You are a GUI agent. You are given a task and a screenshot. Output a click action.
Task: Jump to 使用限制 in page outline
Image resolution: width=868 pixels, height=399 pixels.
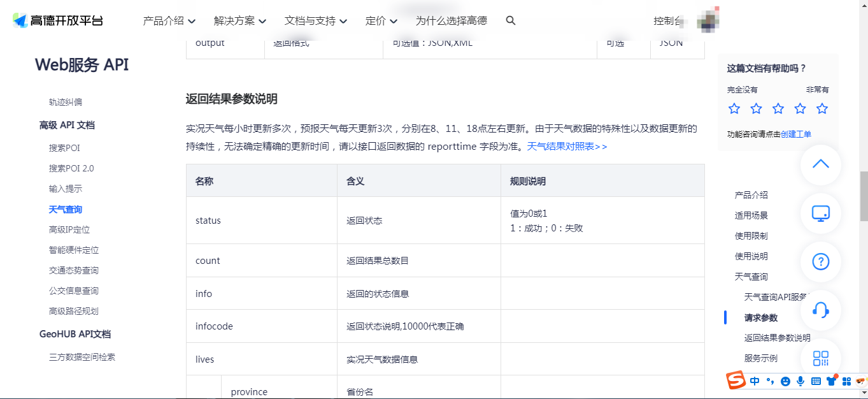[751, 236]
